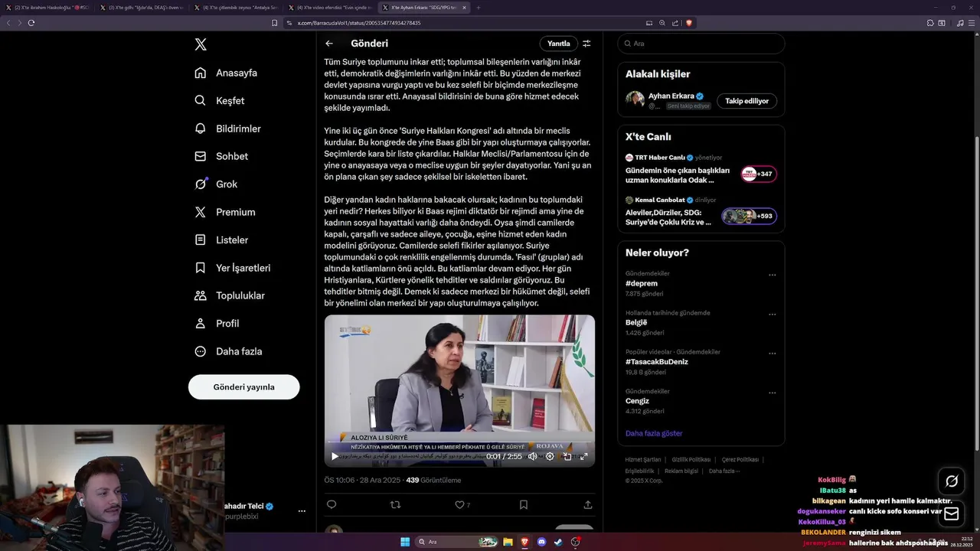Click the Gönderi yayınla button
Screen dimensions: 980x551
[243, 386]
